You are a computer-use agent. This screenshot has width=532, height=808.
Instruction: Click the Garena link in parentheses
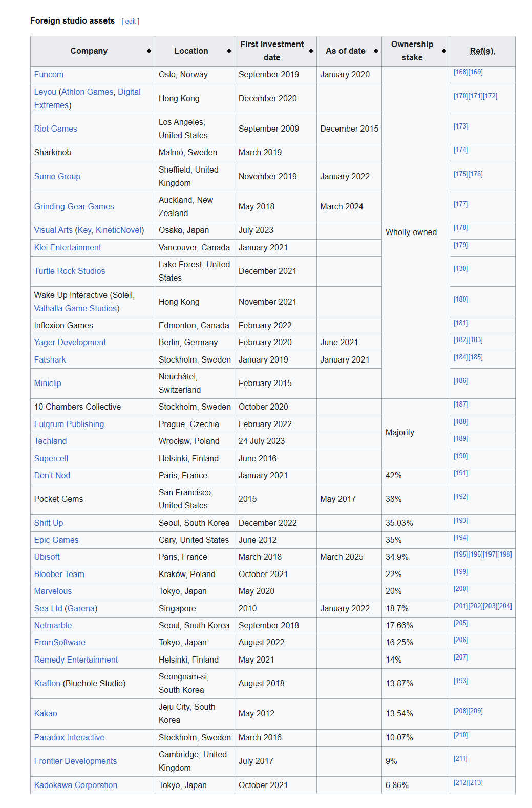pos(80,609)
